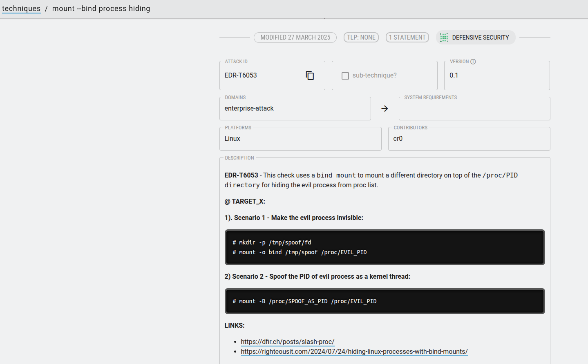588x364 pixels.
Task: Copy the ATT&CK ID to clipboard
Action: click(x=310, y=75)
